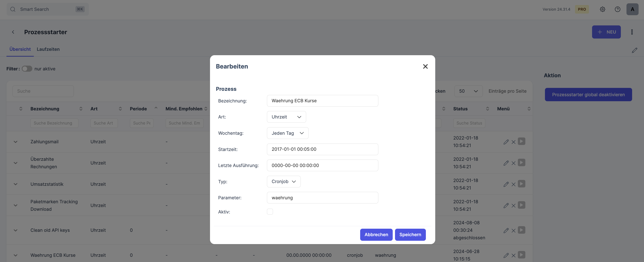Click the Speichern button
This screenshot has height=262, width=644.
coord(410,235)
